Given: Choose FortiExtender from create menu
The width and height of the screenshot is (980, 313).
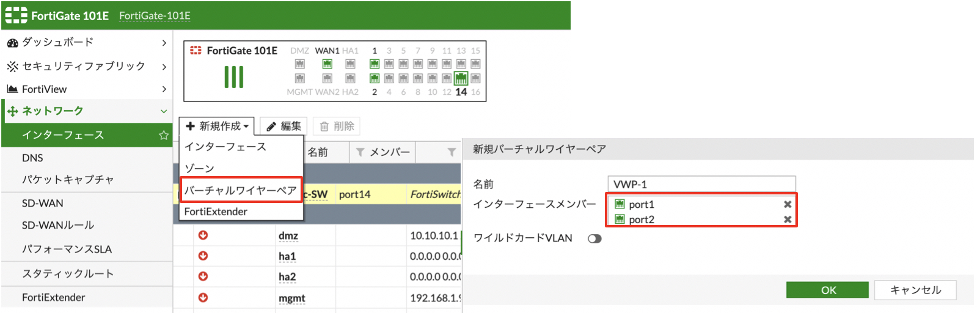Looking at the screenshot, I should tap(216, 212).
